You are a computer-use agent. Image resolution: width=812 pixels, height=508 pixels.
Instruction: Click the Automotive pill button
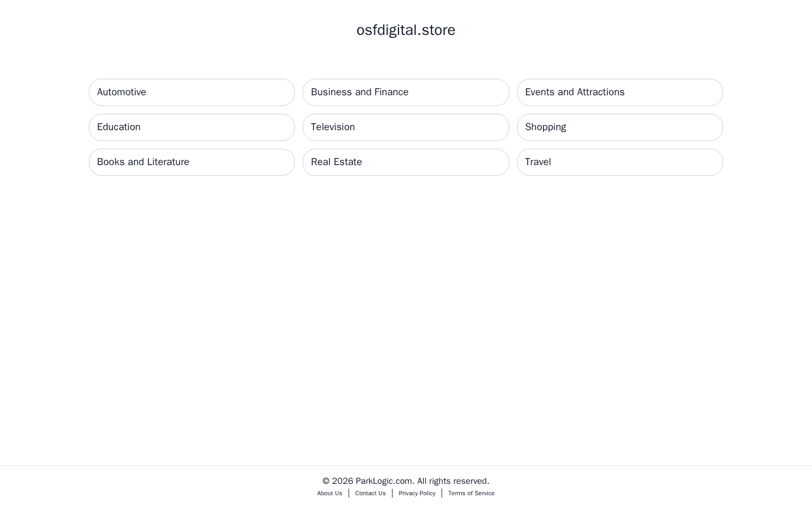pos(192,92)
